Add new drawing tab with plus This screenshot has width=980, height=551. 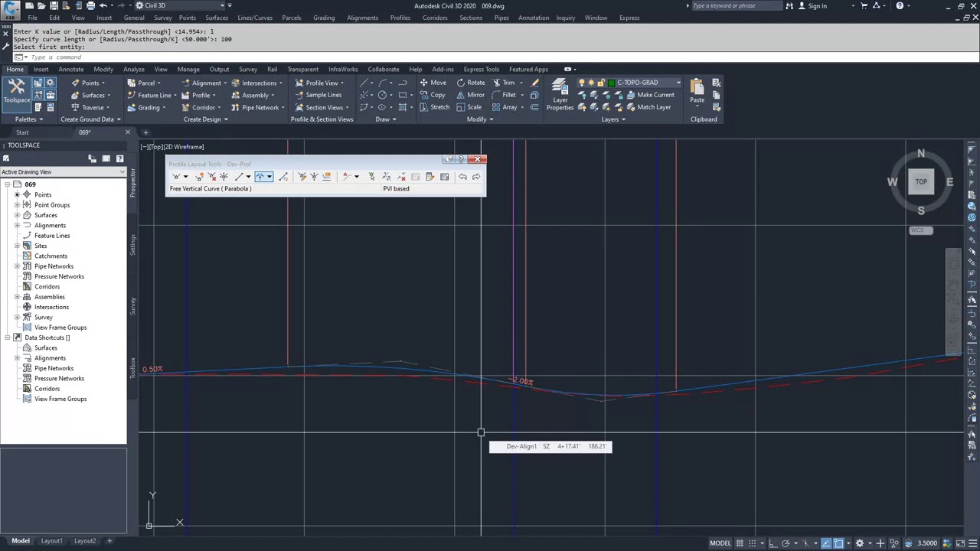pyautogui.click(x=145, y=132)
